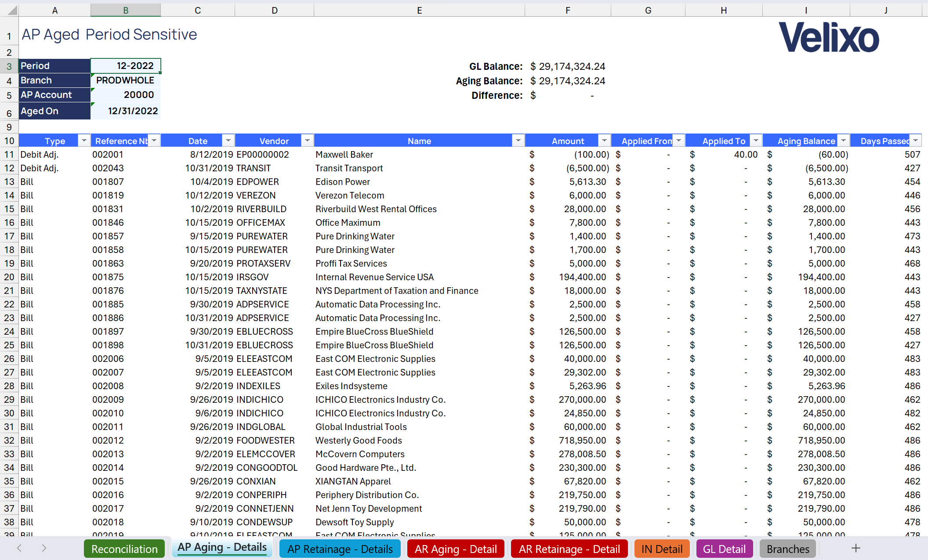The image size is (928, 560).
Task: Open the Date column filter dropdown
Action: click(228, 141)
